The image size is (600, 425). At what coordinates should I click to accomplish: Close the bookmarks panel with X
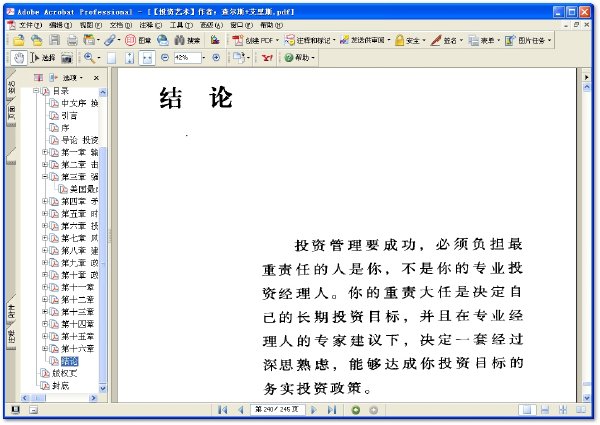click(96, 78)
